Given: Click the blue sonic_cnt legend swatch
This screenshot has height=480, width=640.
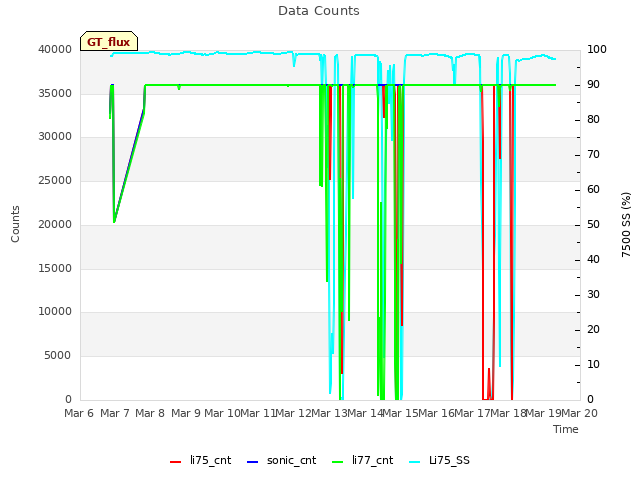Looking at the screenshot, I should (x=253, y=462).
